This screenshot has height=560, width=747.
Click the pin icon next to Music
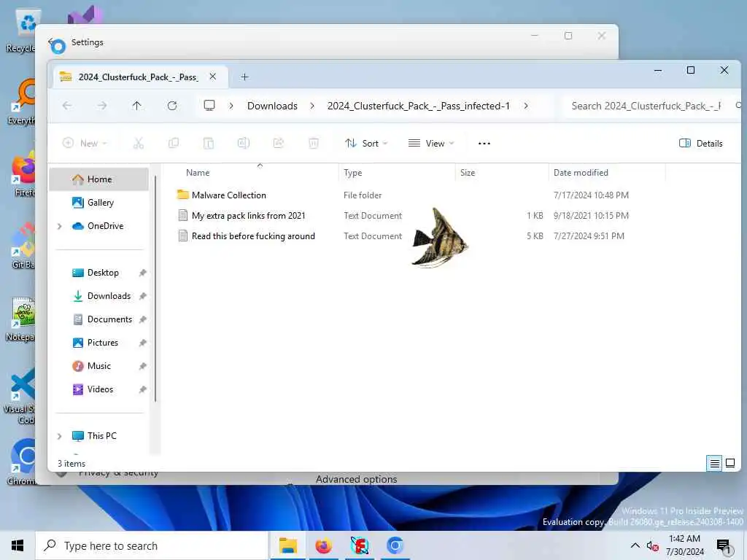[142, 366]
